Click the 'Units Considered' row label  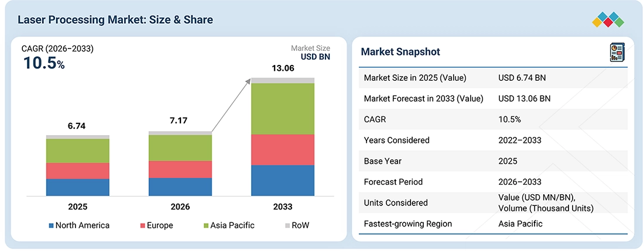(x=396, y=202)
